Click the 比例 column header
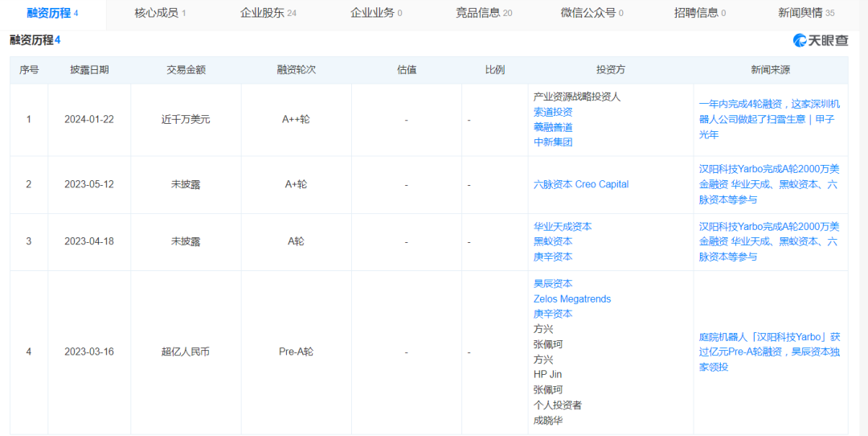This screenshot has height=436, width=868. [x=495, y=70]
